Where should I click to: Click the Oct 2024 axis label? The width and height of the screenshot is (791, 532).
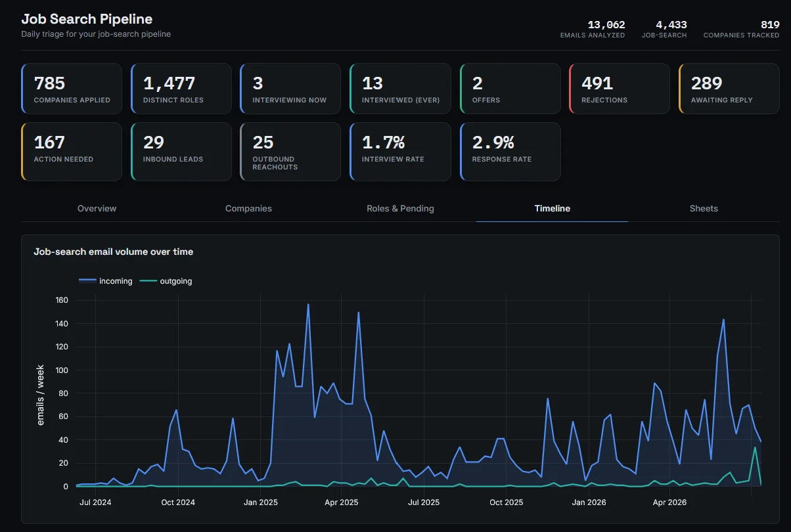(x=177, y=502)
